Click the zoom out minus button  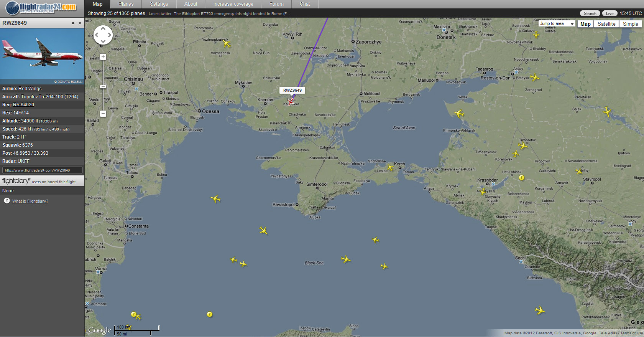pyautogui.click(x=103, y=114)
